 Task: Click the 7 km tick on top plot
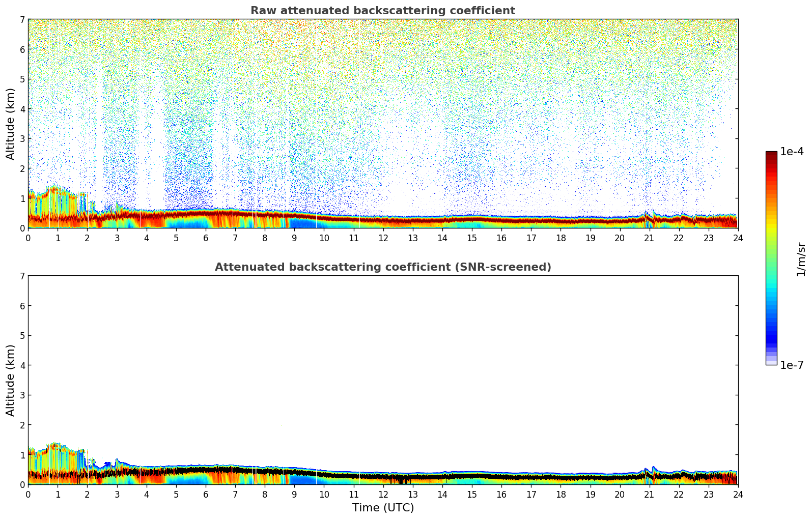22,19
